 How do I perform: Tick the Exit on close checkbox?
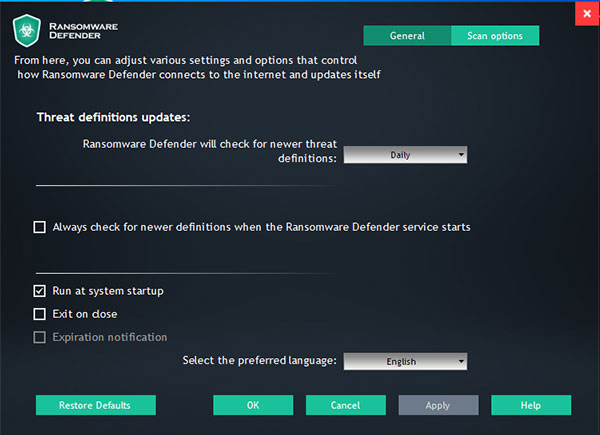pos(39,314)
